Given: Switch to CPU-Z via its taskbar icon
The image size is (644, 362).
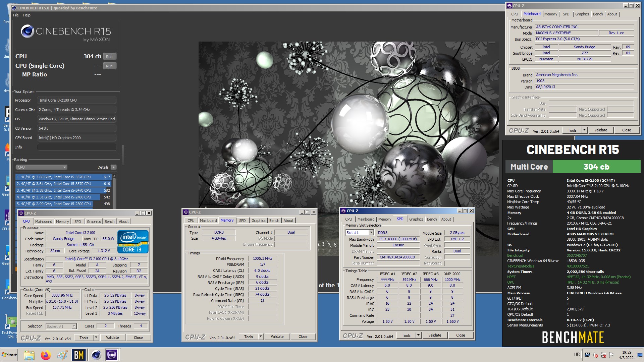Looking at the screenshot, I should pyautogui.click(x=112, y=355).
